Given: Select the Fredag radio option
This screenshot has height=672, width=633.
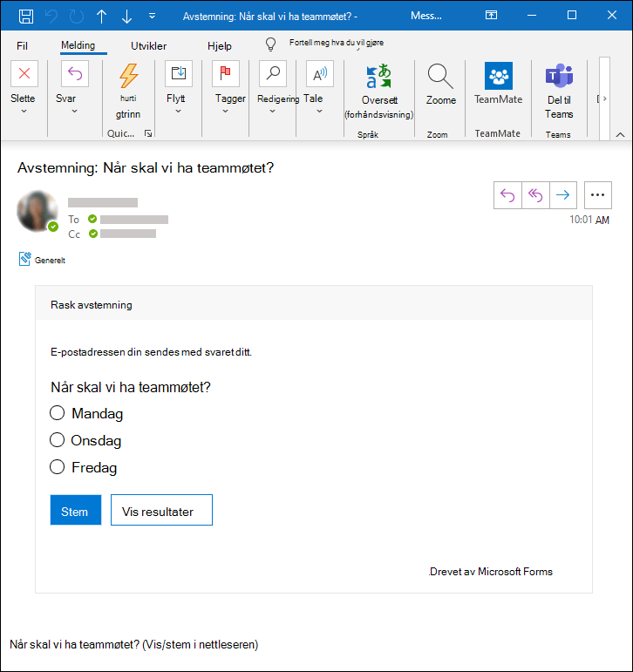Looking at the screenshot, I should (x=57, y=466).
